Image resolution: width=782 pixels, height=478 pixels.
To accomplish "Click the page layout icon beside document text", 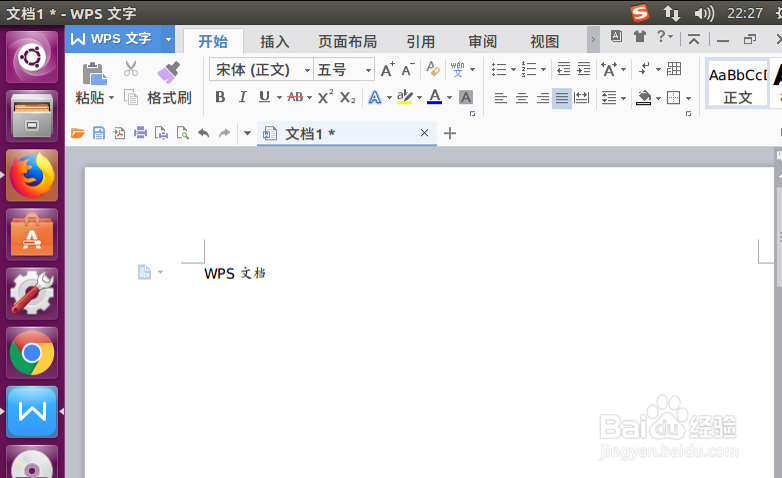I will (x=144, y=272).
